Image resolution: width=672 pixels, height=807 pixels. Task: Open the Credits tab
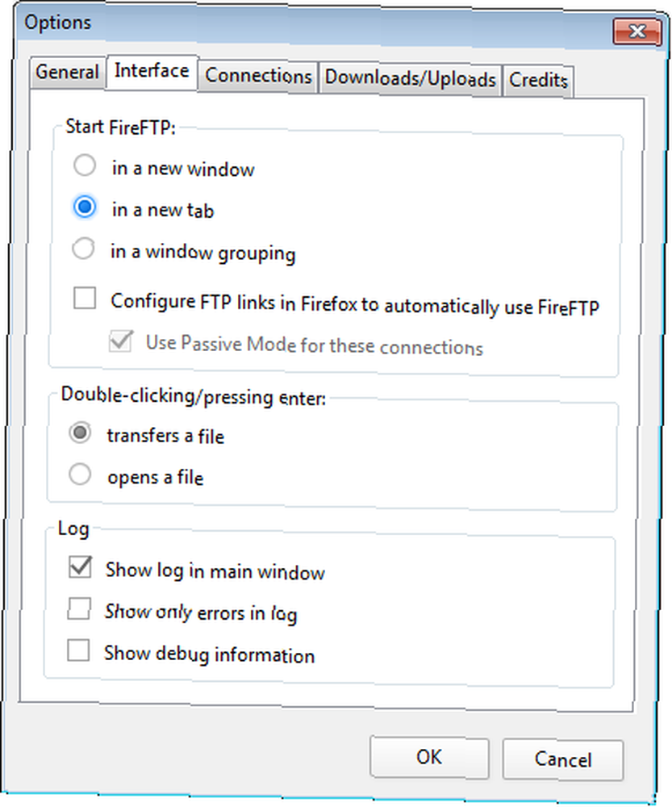[538, 81]
